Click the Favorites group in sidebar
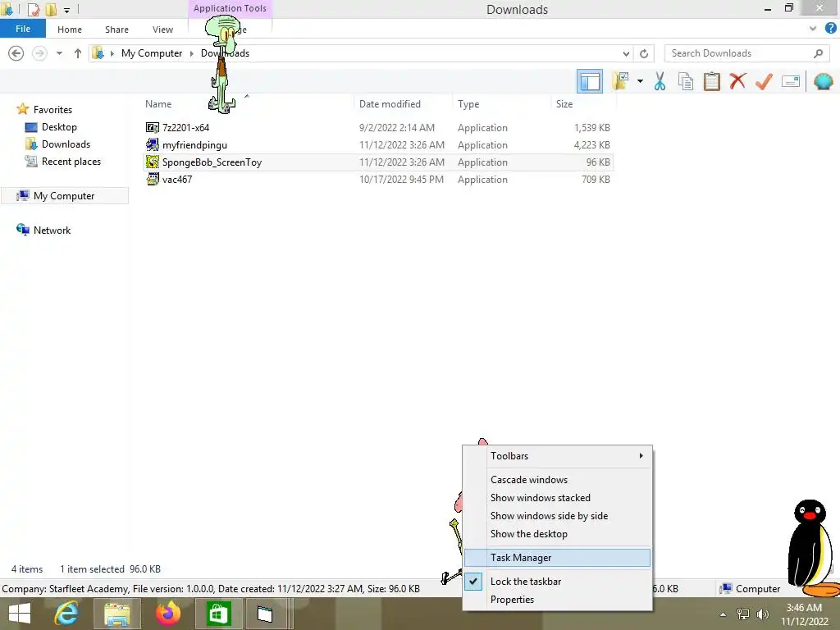 click(52, 109)
